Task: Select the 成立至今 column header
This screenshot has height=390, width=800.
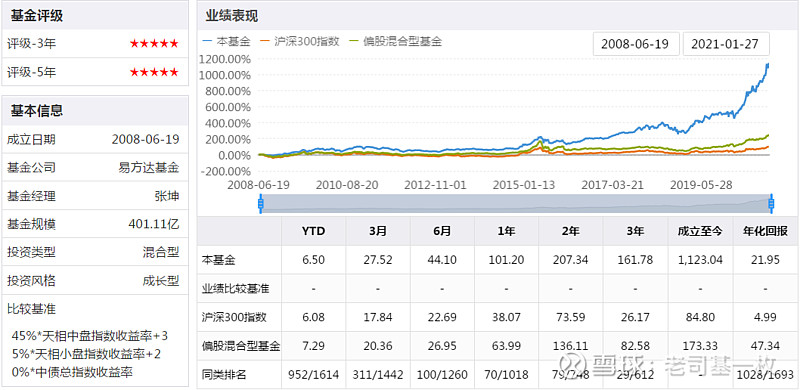Action: [x=700, y=231]
